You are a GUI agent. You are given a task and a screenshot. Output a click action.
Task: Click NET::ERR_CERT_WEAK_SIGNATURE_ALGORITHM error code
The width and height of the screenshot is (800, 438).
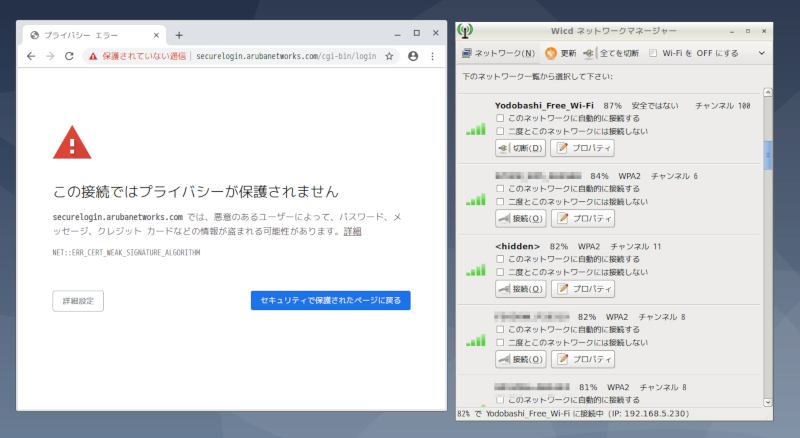click(126, 253)
